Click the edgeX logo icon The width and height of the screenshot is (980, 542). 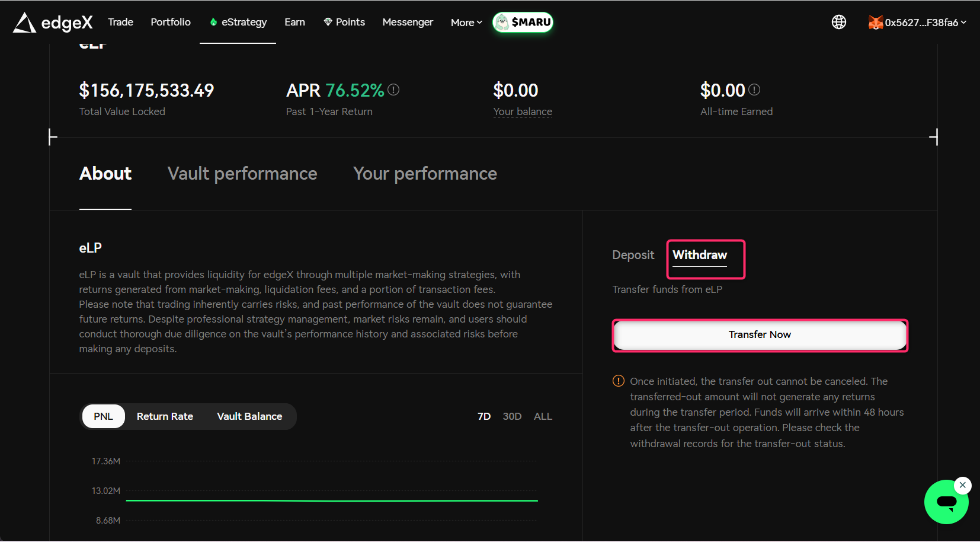[x=24, y=23]
